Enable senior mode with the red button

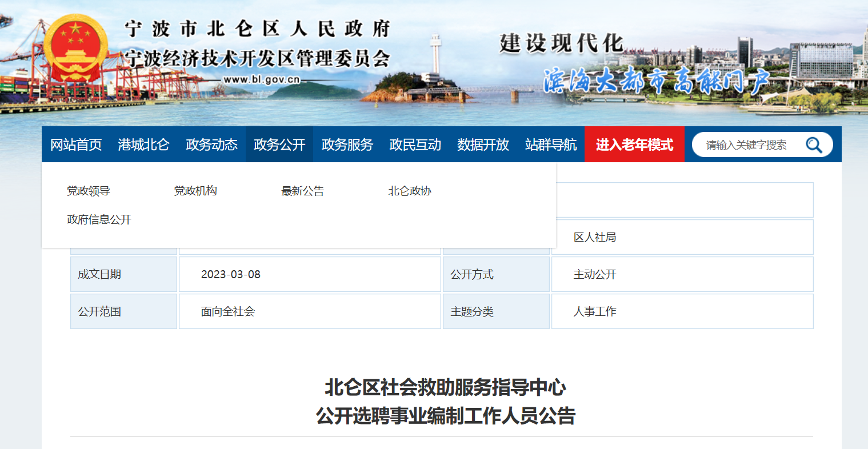634,145
